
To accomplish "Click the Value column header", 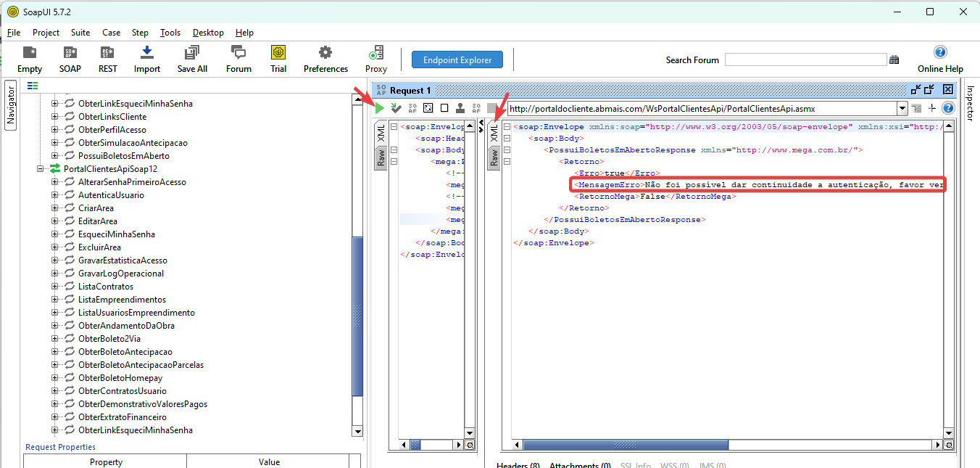I will 269,461.
